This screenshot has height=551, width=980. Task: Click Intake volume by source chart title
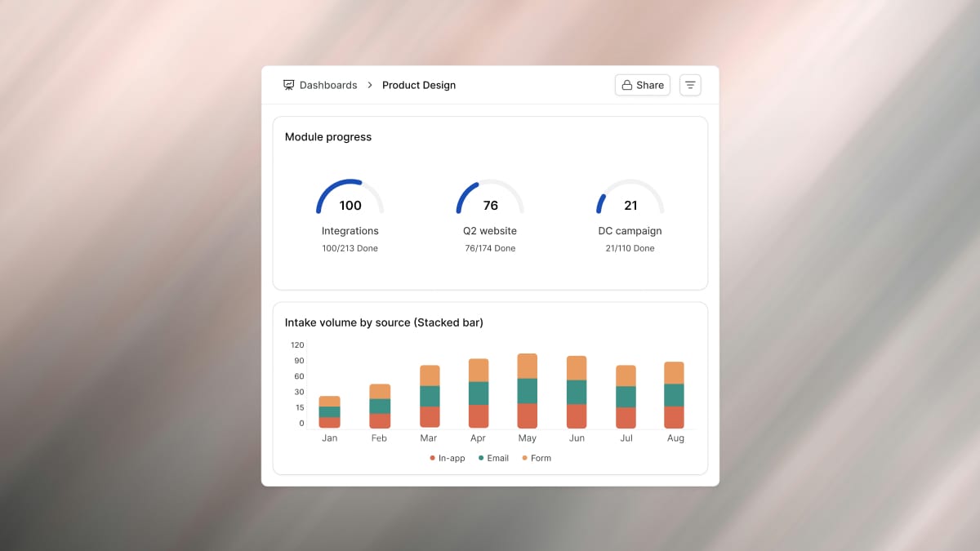(384, 322)
